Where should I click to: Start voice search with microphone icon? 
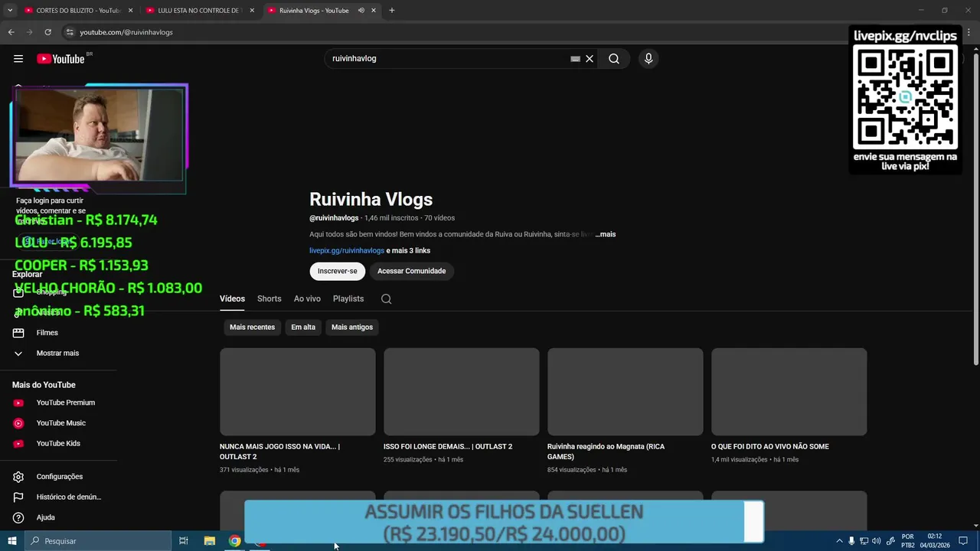[648, 59]
